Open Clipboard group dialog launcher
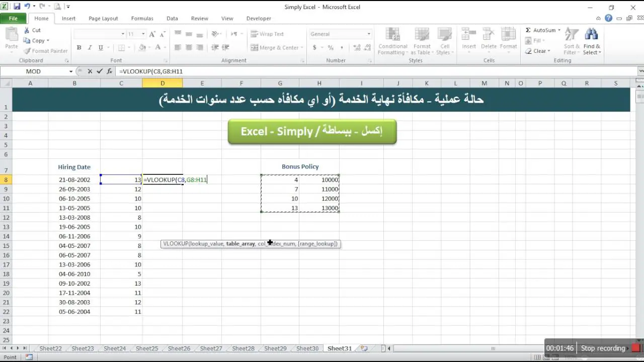 66,60
